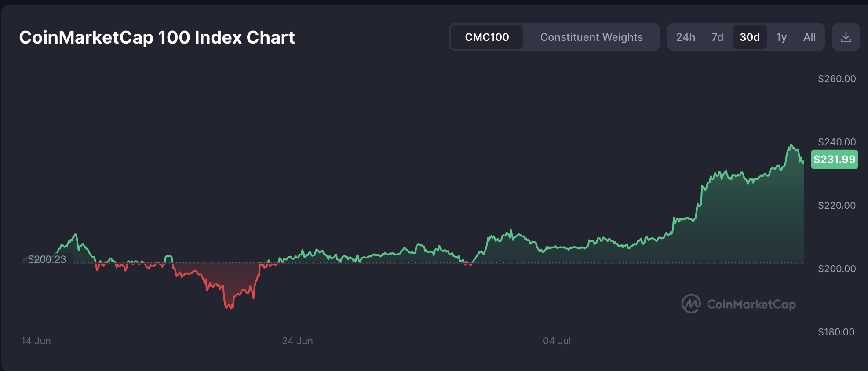
Task: Download the chart using the download icon
Action: [846, 37]
